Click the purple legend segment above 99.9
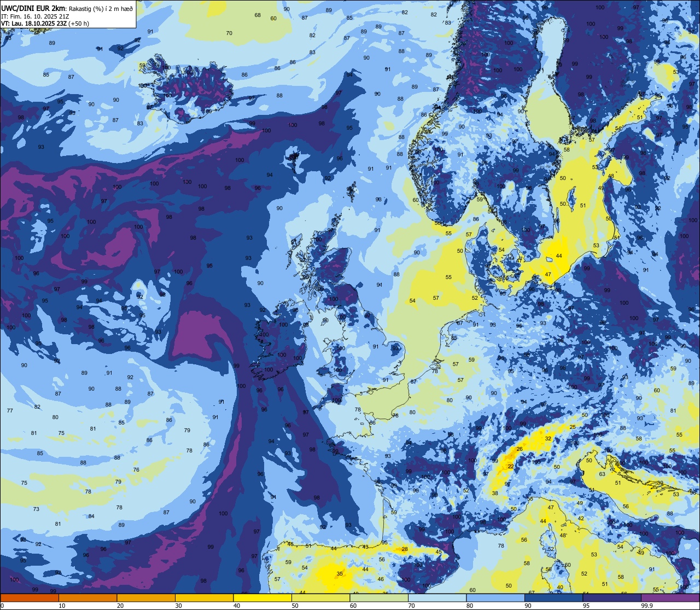This screenshot has width=700, height=610. [670, 597]
